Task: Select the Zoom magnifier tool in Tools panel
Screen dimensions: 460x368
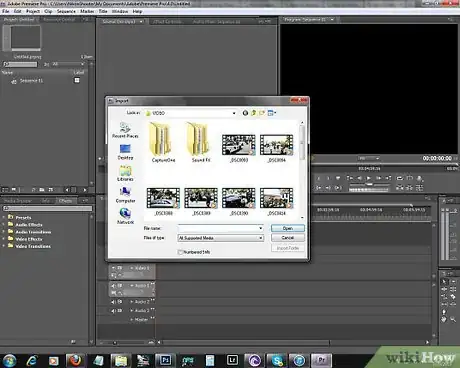Action: (x=453, y=320)
